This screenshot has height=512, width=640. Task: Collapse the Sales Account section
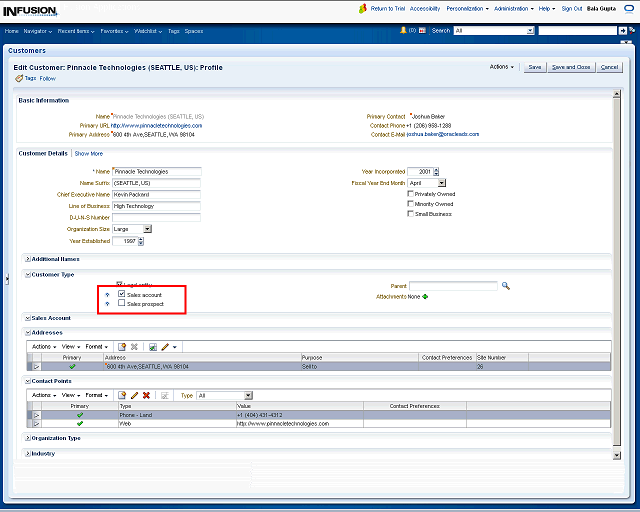click(x=28, y=318)
